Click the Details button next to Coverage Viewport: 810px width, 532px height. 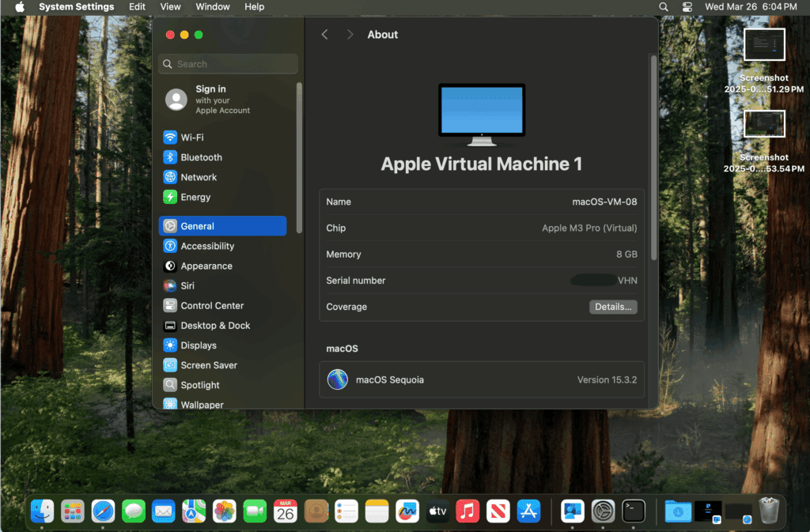(x=613, y=307)
